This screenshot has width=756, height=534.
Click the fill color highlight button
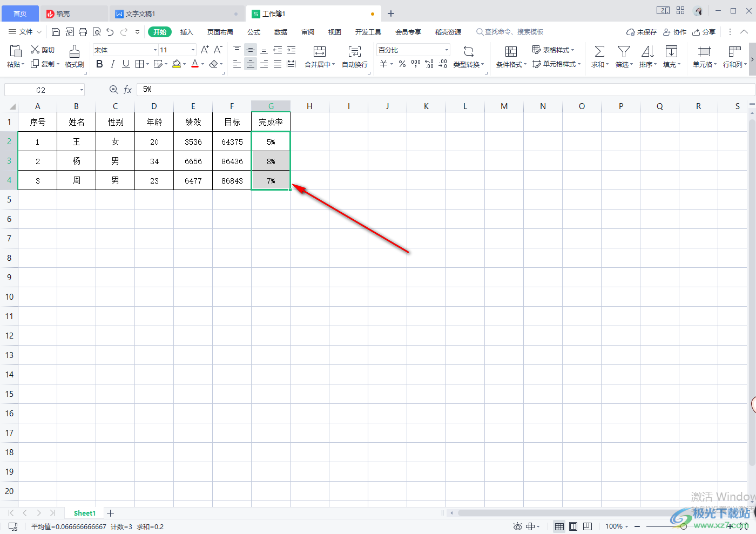point(177,64)
